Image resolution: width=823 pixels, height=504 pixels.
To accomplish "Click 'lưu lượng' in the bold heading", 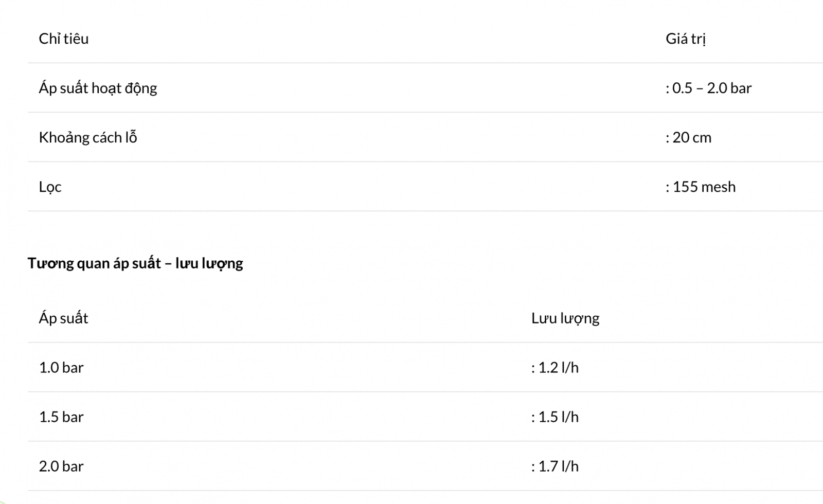I will pyautogui.click(x=209, y=263).
